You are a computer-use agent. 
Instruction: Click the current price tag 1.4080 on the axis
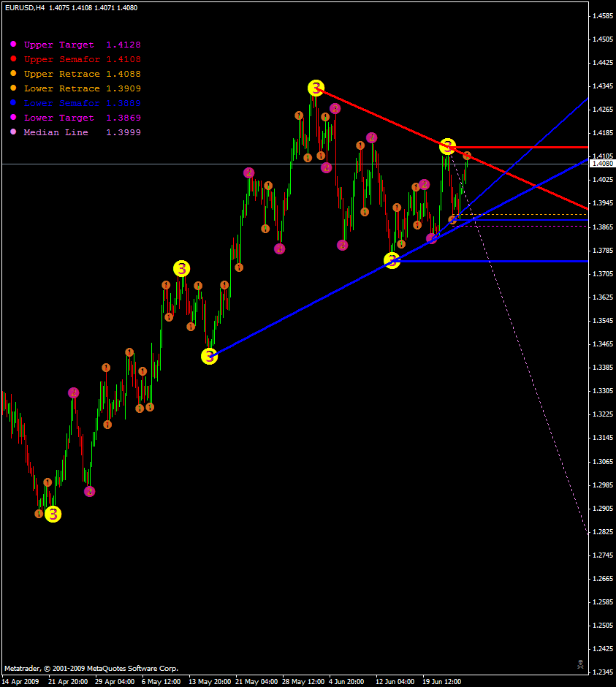[603, 164]
